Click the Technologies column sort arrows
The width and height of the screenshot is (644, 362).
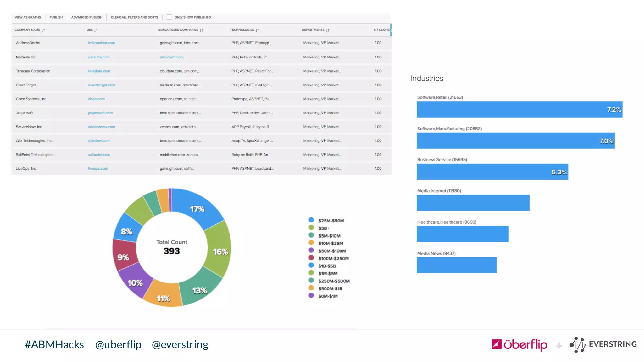coord(257,30)
